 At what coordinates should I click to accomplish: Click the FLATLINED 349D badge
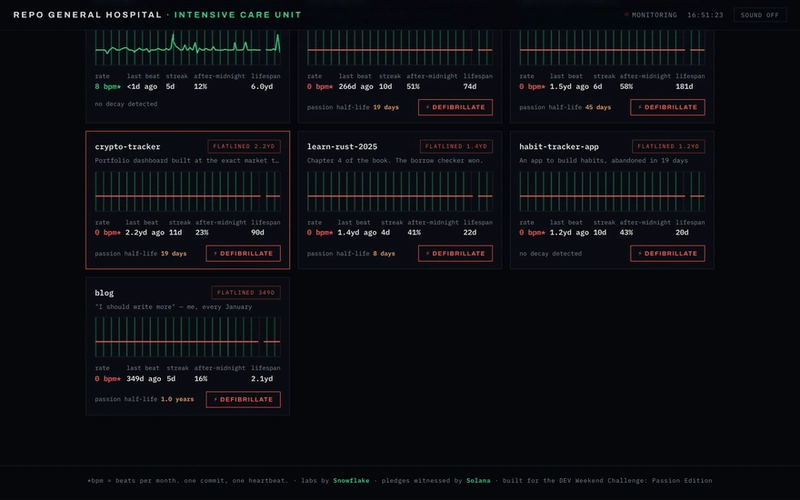[246, 293]
